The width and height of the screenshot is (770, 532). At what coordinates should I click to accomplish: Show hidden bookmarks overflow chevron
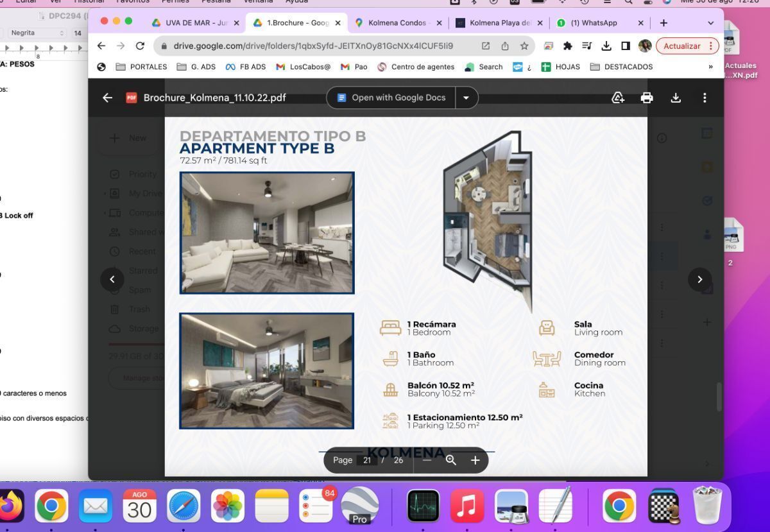[x=710, y=67]
